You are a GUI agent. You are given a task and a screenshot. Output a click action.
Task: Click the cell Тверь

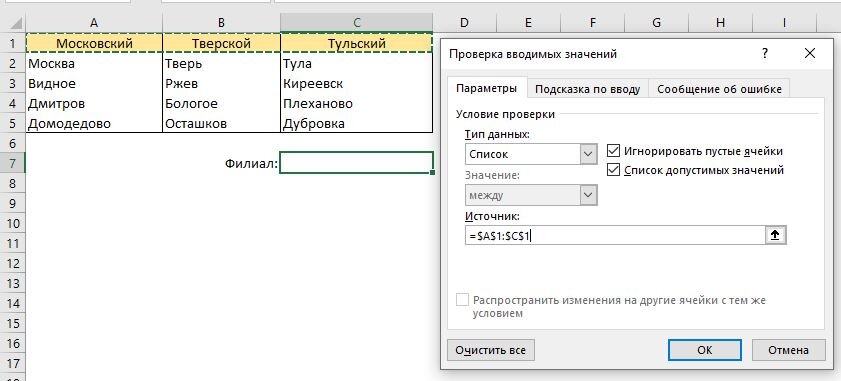pos(221,64)
